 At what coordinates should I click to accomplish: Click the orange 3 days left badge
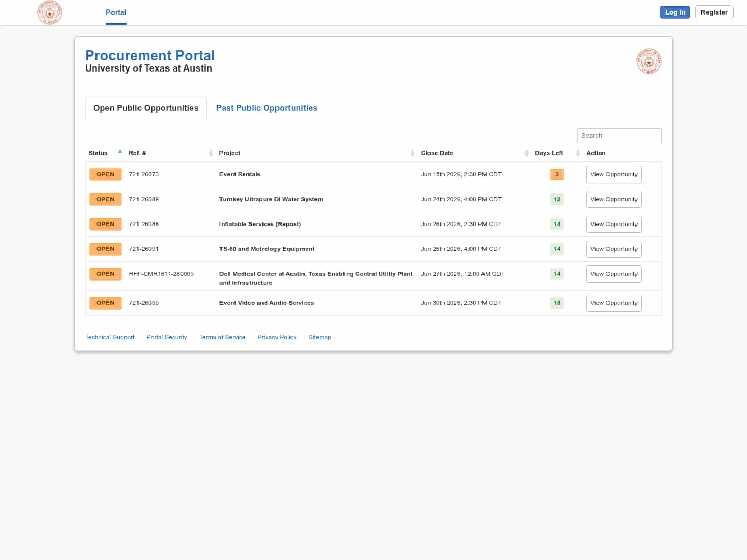pyautogui.click(x=557, y=175)
